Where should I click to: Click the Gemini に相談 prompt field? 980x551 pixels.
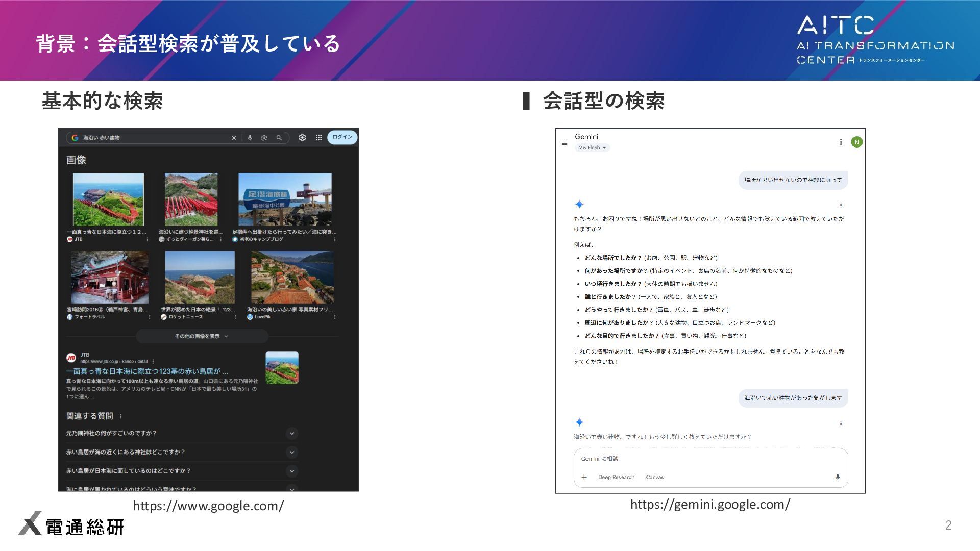point(710,459)
